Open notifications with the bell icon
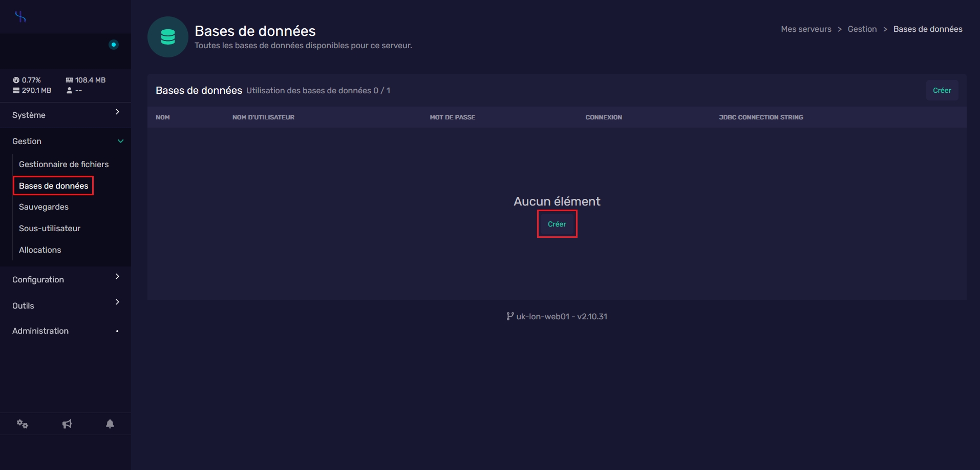980x470 pixels. (110, 424)
